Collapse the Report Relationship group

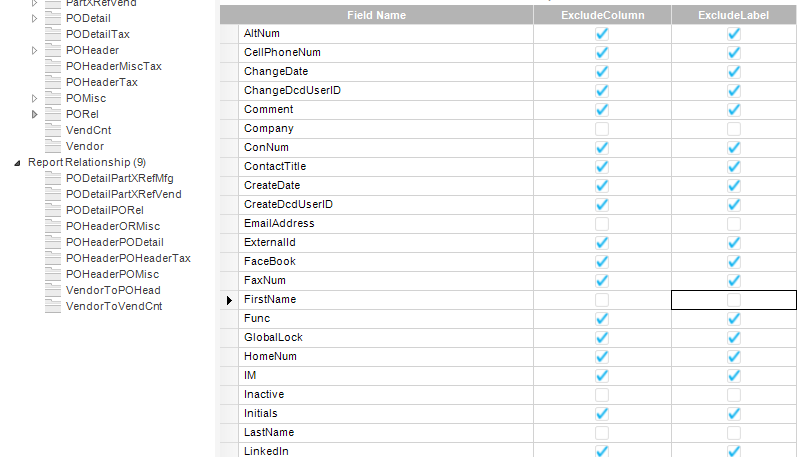pos(18,162)
